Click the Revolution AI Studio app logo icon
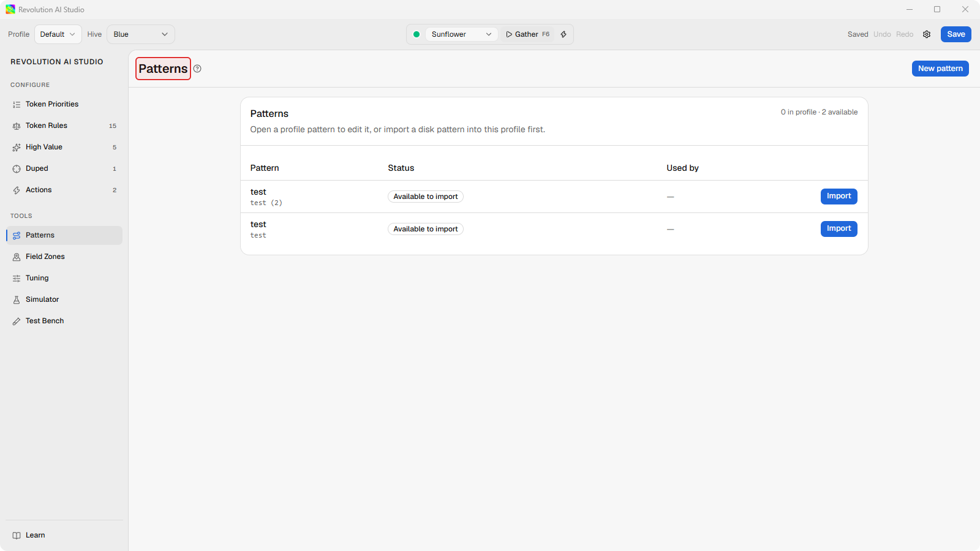The height and width of the screenshot is (551, 980). 10,9
